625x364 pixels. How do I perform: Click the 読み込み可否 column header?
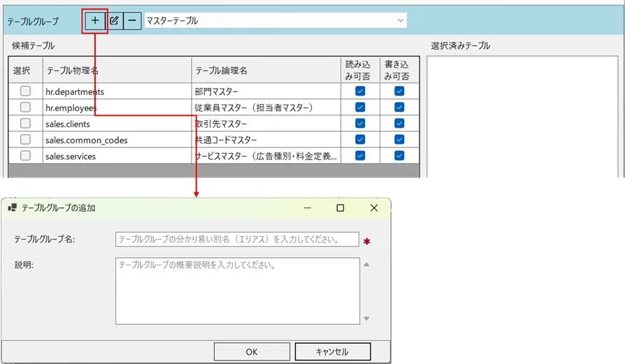pos(360,70)
